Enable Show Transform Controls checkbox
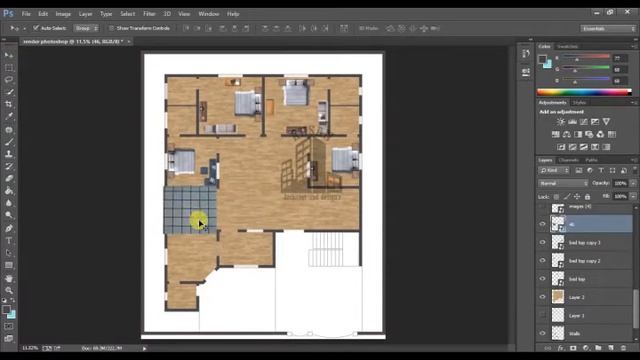 point(111,28)
